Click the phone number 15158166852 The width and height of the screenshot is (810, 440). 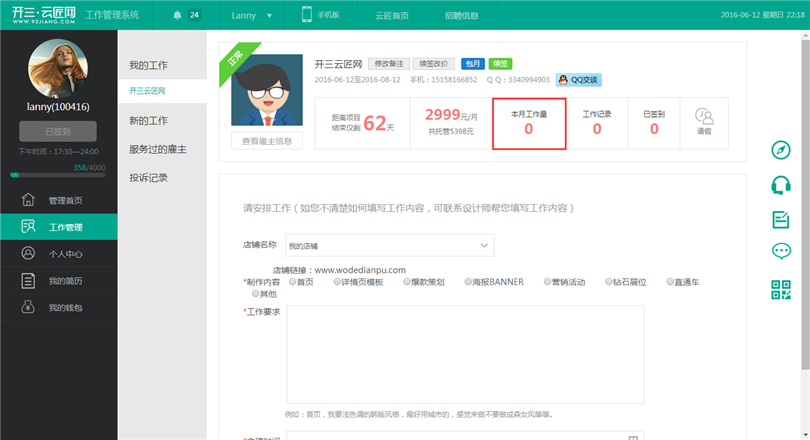point(454,80)
